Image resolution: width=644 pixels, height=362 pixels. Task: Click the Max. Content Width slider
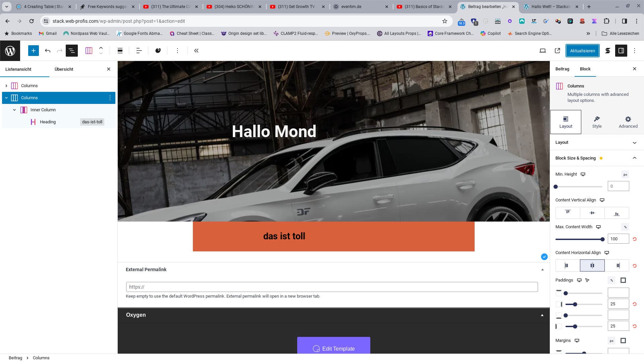coord(579,239)
